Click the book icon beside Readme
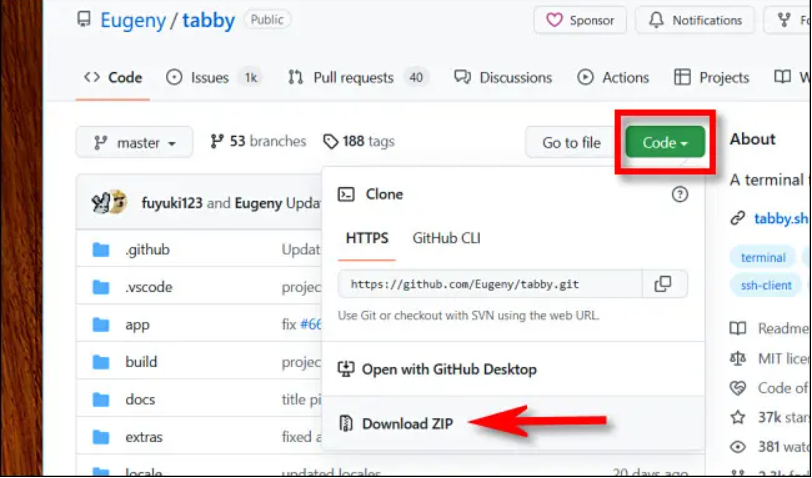 737,328
